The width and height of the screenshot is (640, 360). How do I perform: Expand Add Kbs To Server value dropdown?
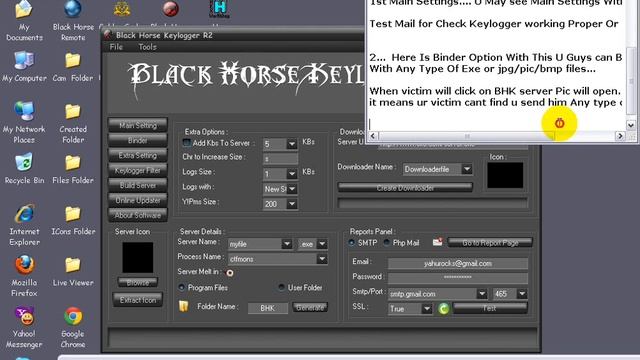pos(292,144)
